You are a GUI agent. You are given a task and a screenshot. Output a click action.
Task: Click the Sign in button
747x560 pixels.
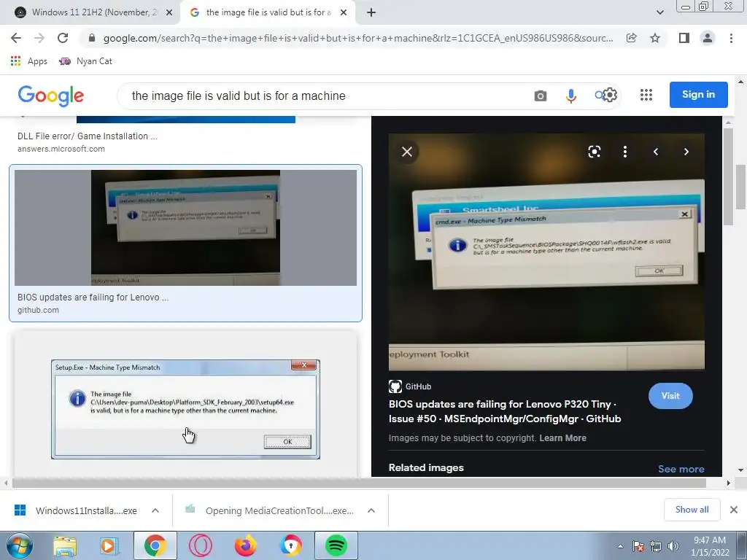coord(698,95)
